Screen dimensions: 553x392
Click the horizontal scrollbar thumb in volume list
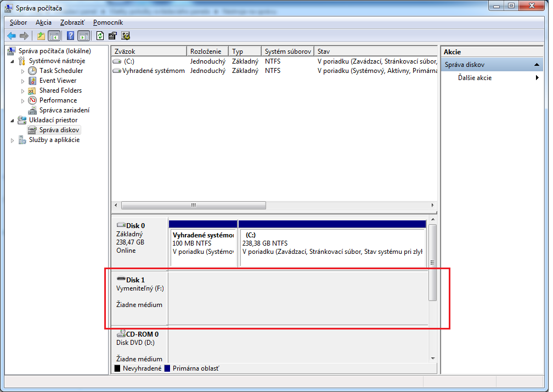pyautogui.click(x=193, y=205)
